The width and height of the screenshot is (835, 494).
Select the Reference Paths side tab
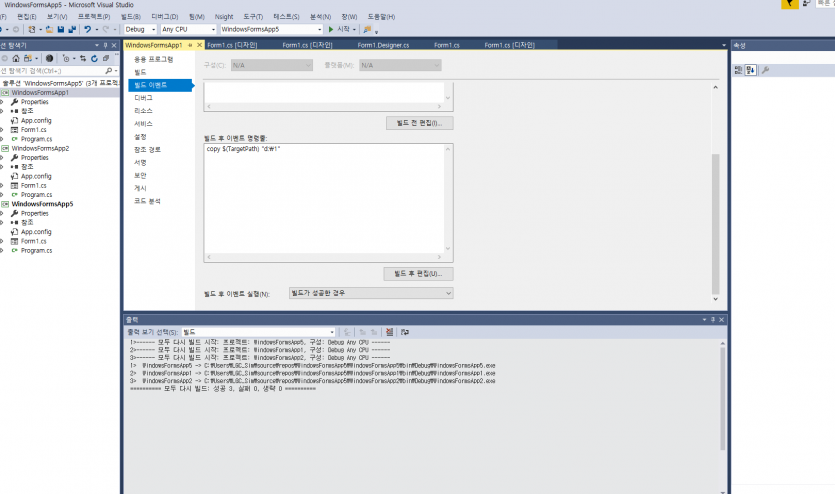(x=147, y=150)
